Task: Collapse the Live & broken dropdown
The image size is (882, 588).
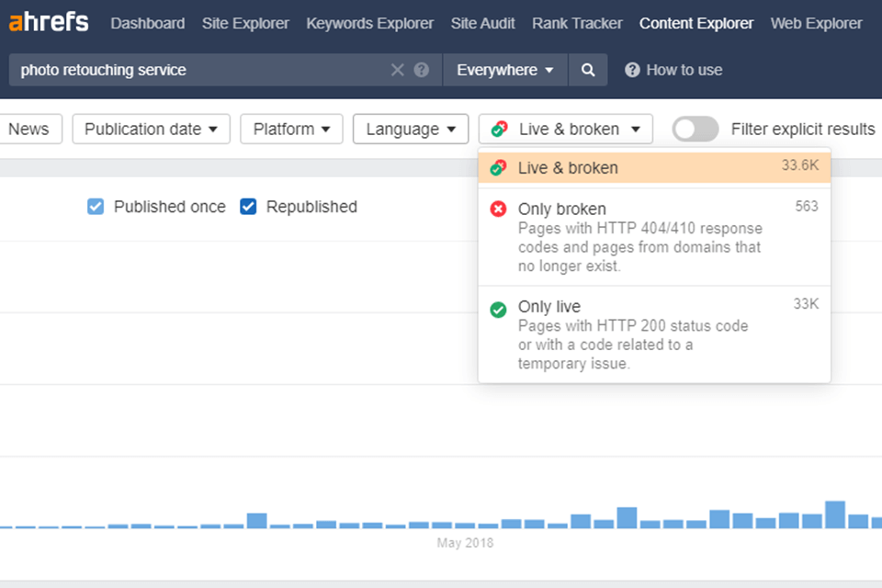Action: [x=566, y=129]
